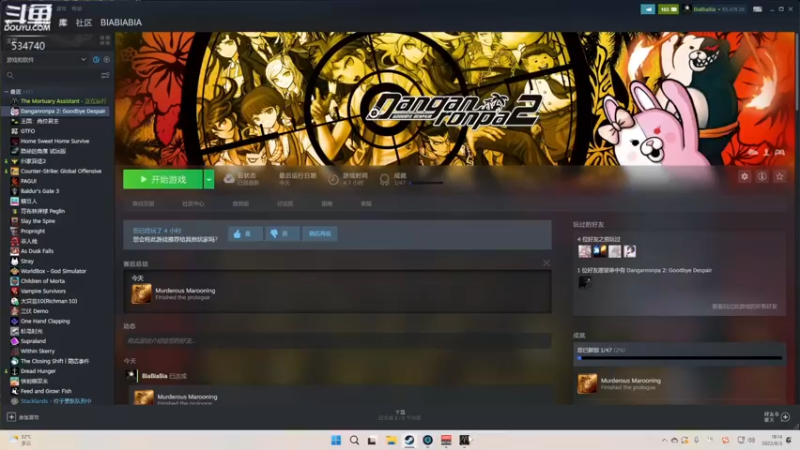Click thumbs down to not recommend
The height and width of the screenshot is (450, 800).
coord(282,234)
